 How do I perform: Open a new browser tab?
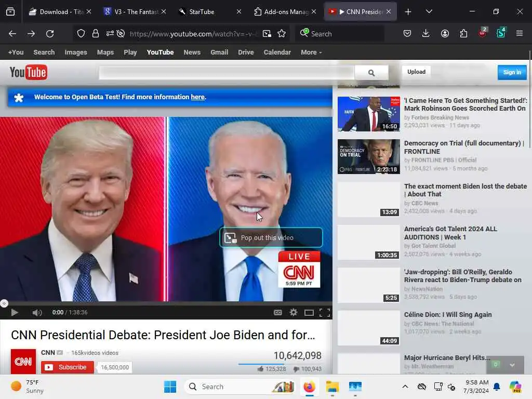pyautogui.click(x=408, y=12)
